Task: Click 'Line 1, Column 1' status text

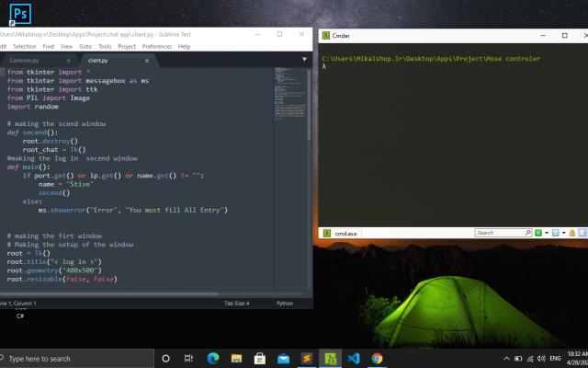Action: [18, 304]
